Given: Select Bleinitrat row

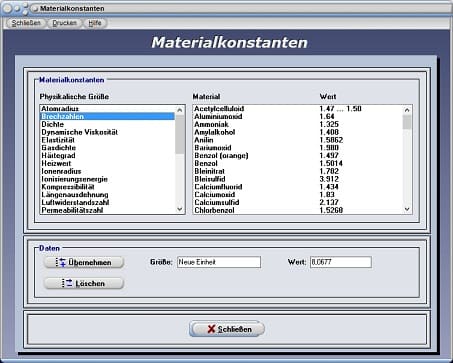Looking at the screenshot, I should tap(298, 171).
